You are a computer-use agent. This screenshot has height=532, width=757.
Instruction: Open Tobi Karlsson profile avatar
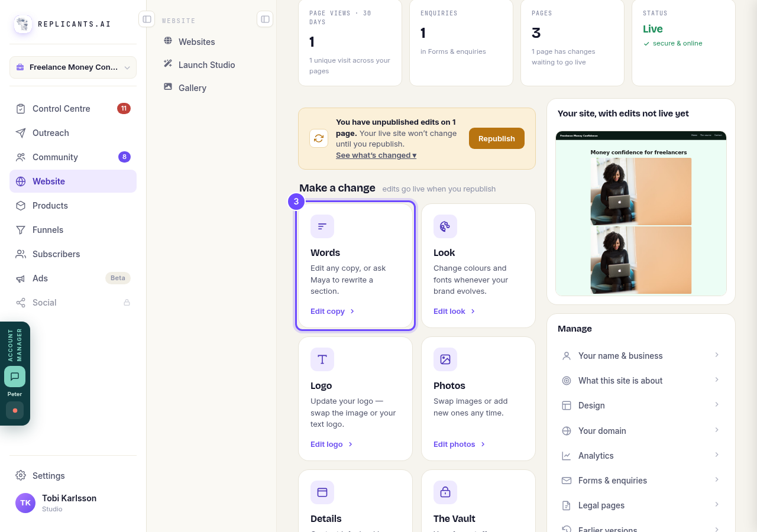pyautogui.click(x=25, y=503)
